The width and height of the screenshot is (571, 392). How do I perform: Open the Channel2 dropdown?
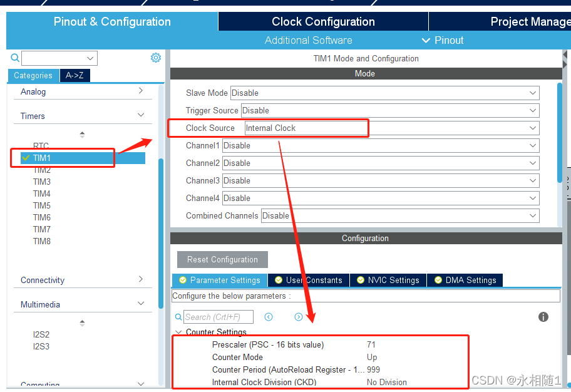point(381,163)
